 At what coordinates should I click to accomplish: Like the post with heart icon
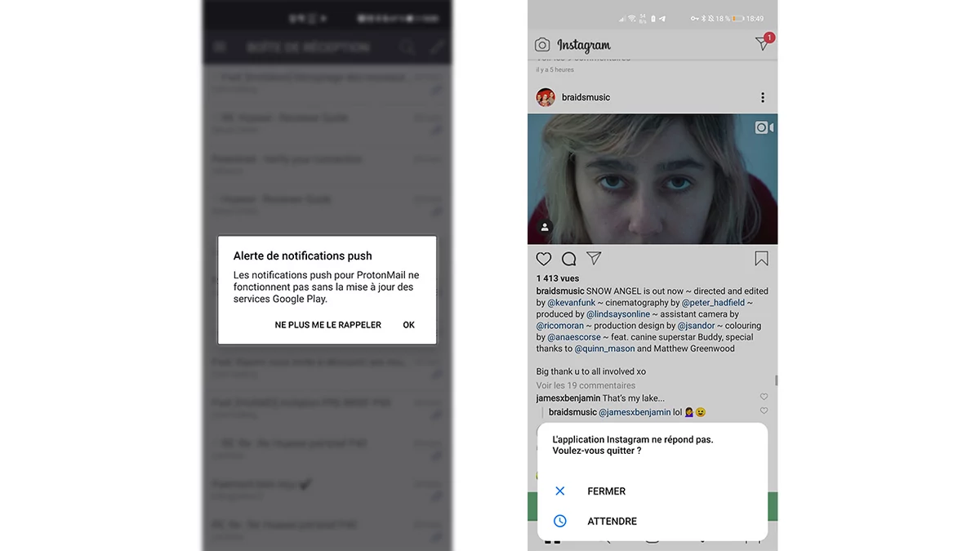[x=544, y=259]
